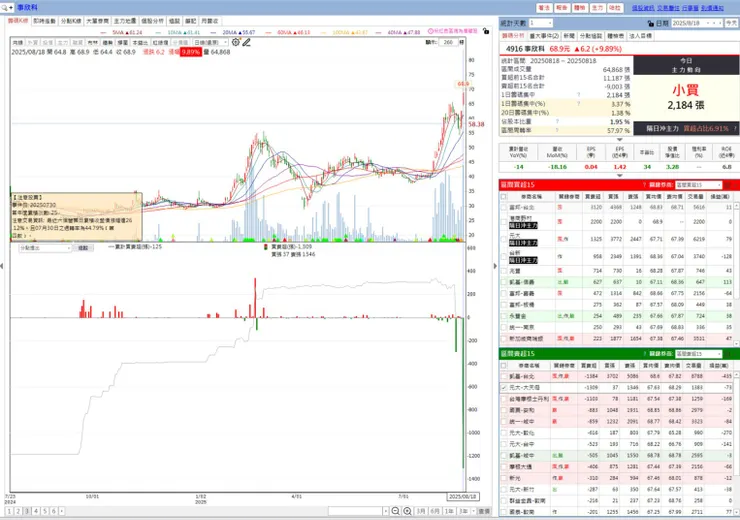Check the 國票-安和 row checkbox

click(504, 410)
